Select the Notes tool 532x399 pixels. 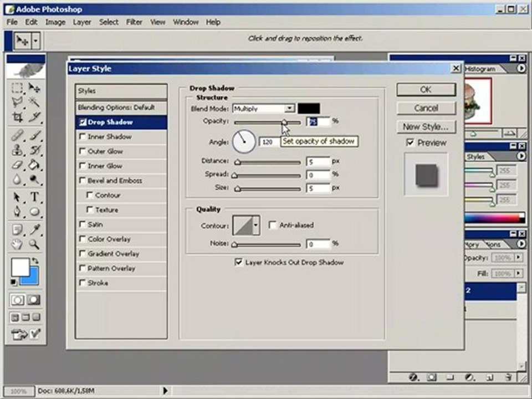17,229
